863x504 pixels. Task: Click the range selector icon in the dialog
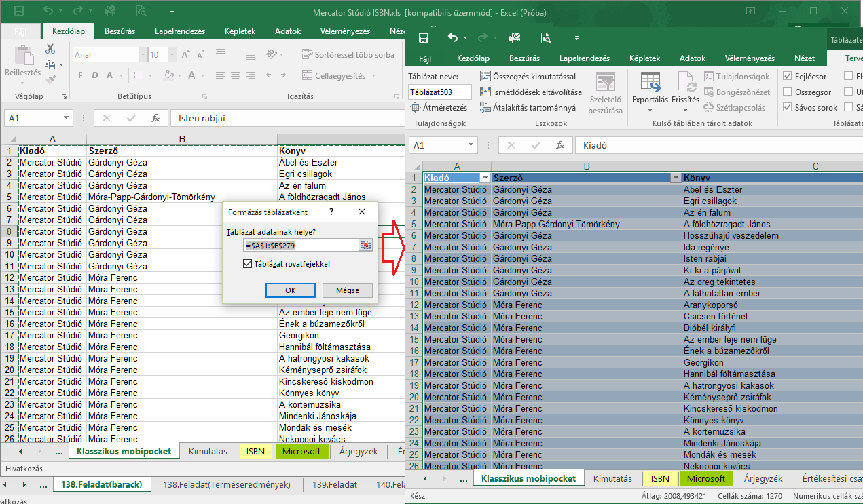pyautogui.click(x=366, y=245)
